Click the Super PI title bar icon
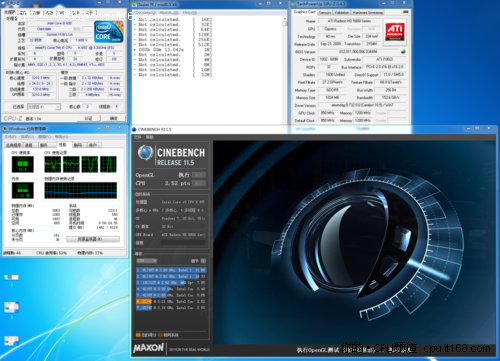This screenshot has width=500, height=361. tap(135, 4)
